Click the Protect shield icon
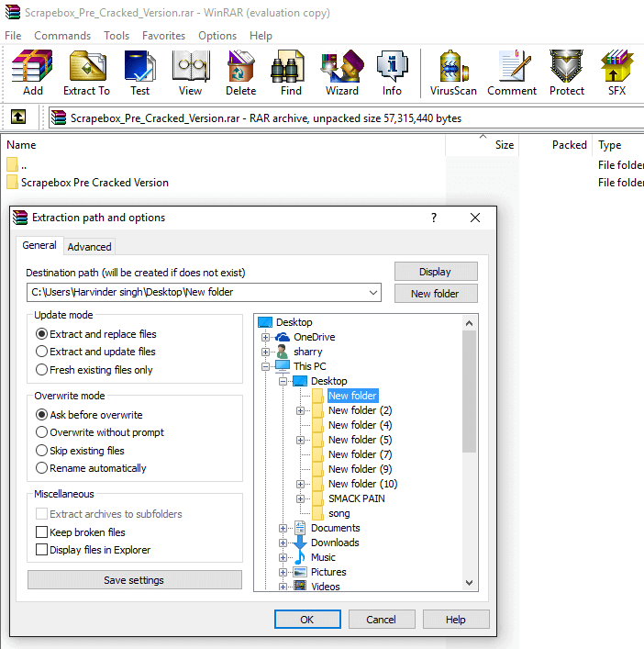 click(x=567, y=66)
